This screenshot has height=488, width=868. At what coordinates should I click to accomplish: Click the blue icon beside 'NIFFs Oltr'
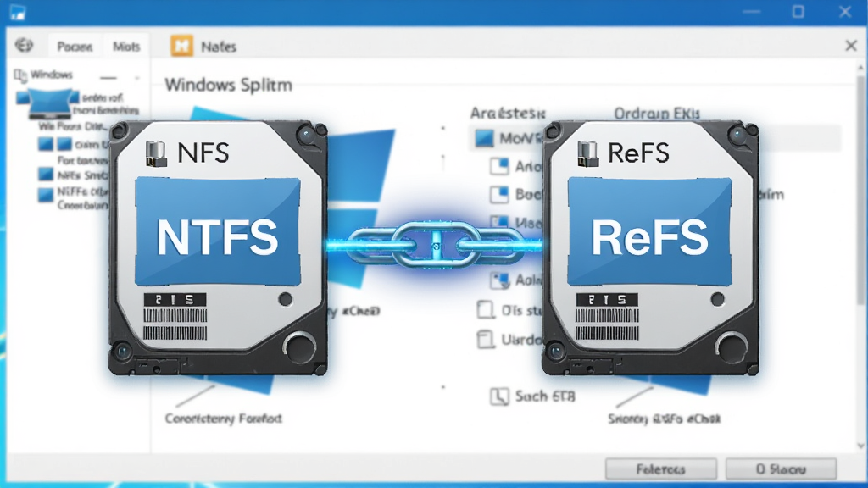pos(46,195)
